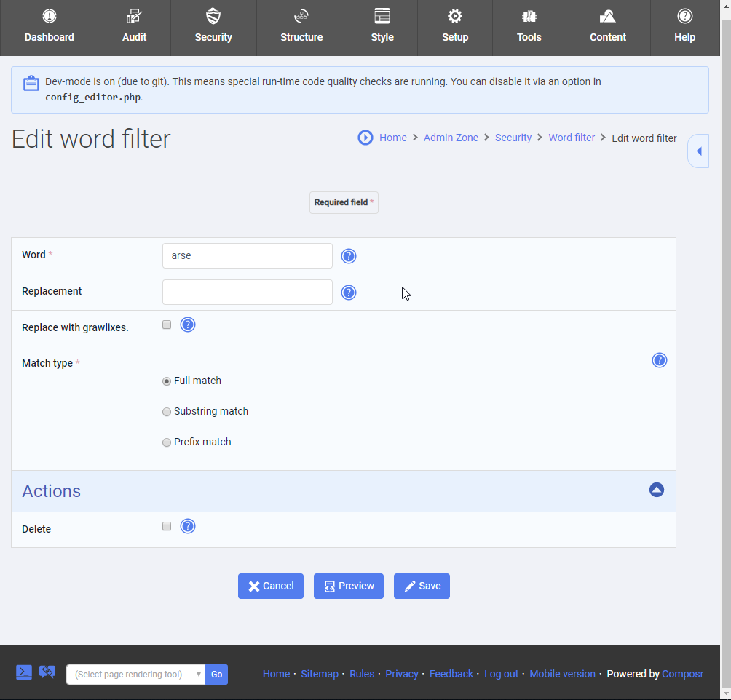
Task: Click into the Replacement text field
Action: 247,293
